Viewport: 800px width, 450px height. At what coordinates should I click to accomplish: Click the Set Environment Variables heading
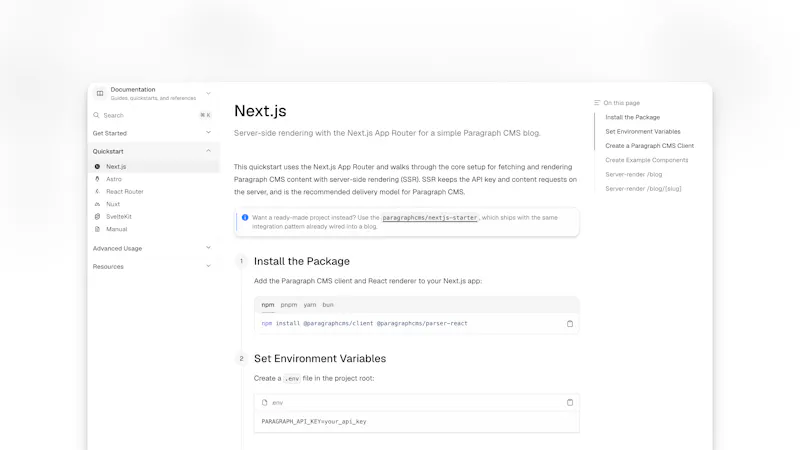pos(320,359)
